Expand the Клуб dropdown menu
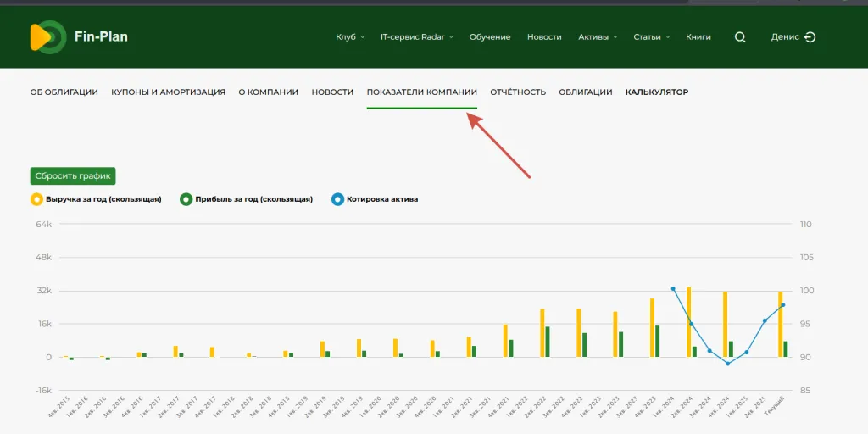Screen dimensions: 868x434 [350, 37]
